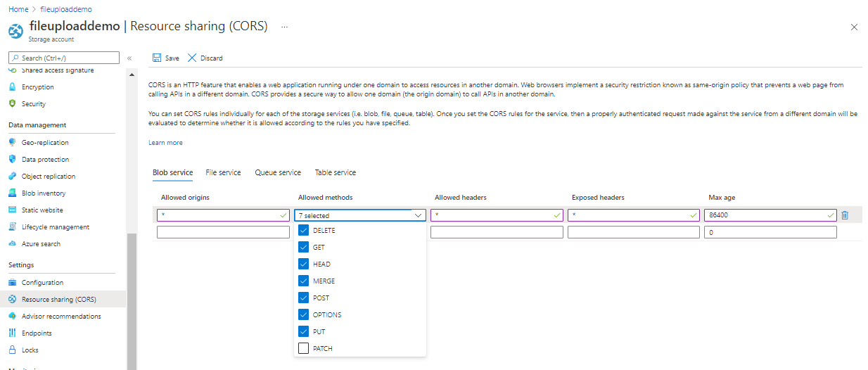Uncheck the OPTIONS method checkbox
The height and width of the screenshot is (370, 868).
click(304, 314)
